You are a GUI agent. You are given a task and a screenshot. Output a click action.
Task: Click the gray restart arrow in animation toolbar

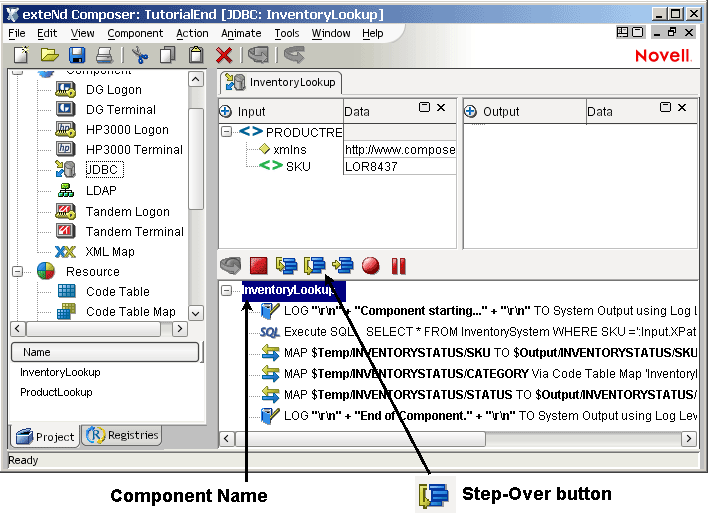tap(231, 266)
